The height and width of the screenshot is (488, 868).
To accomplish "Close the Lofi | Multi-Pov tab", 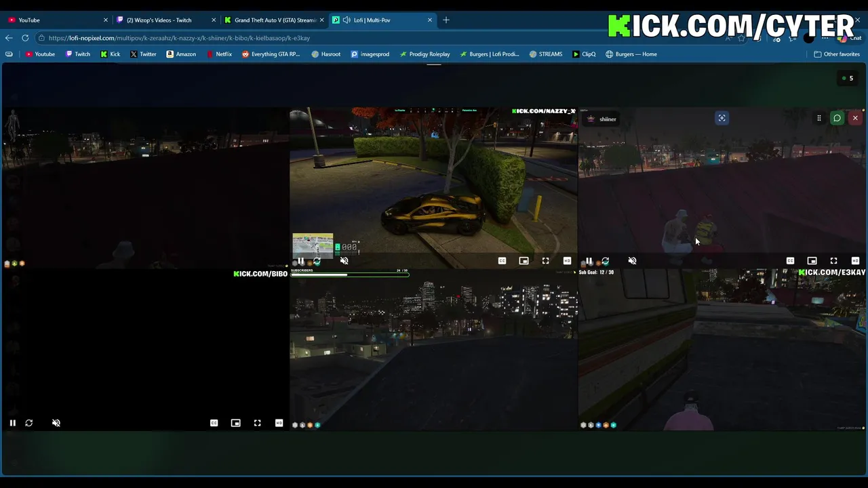I will 430,20.
